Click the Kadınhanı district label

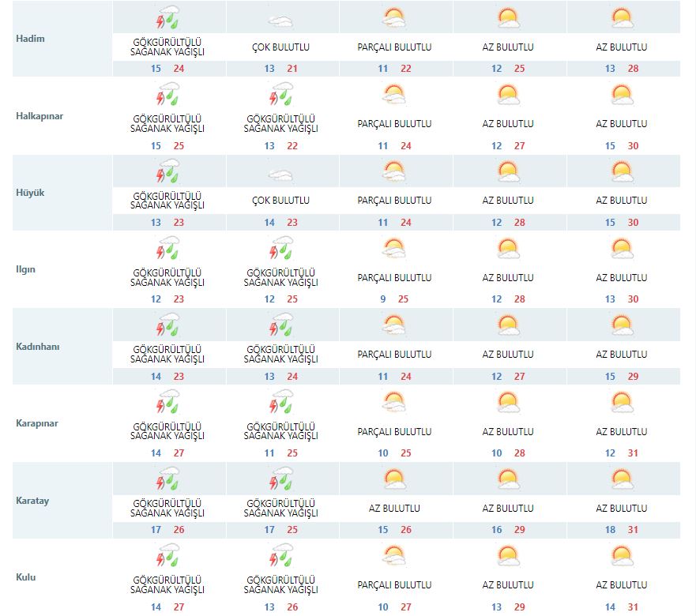[38, 347]
